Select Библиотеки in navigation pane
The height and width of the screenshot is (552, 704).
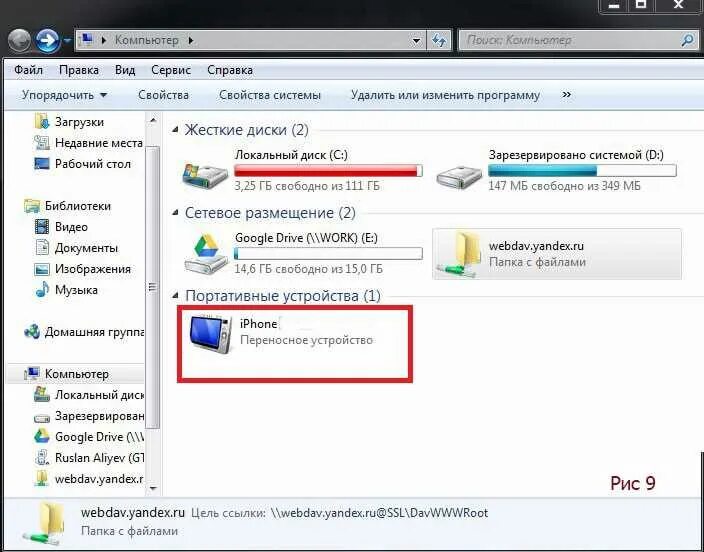click(78, 206)
